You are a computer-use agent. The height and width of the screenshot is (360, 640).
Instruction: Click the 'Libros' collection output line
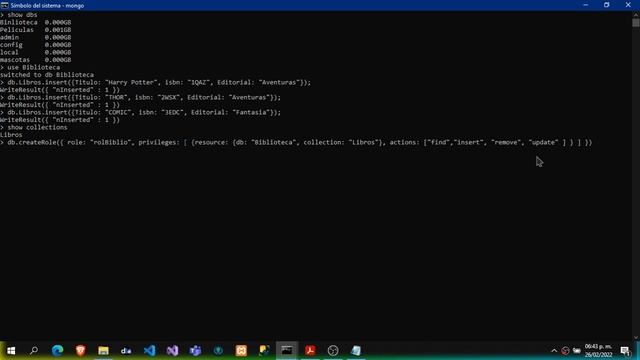tap(11, 135)
